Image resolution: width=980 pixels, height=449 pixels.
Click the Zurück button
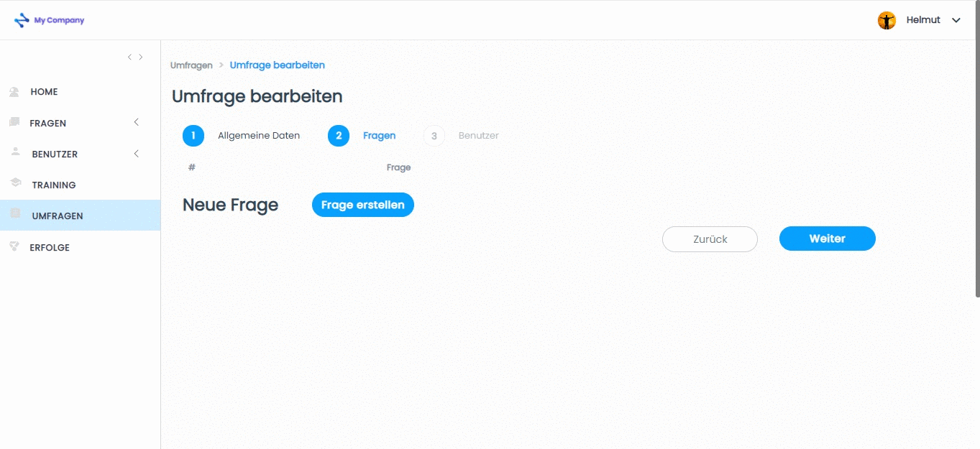click(710, 239)
